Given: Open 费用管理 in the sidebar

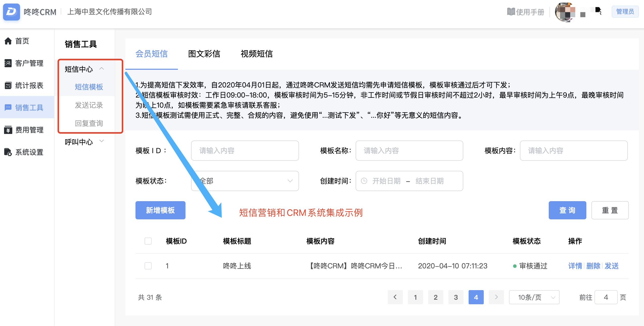Looking at the screenshot, I should tap(29, 130).
